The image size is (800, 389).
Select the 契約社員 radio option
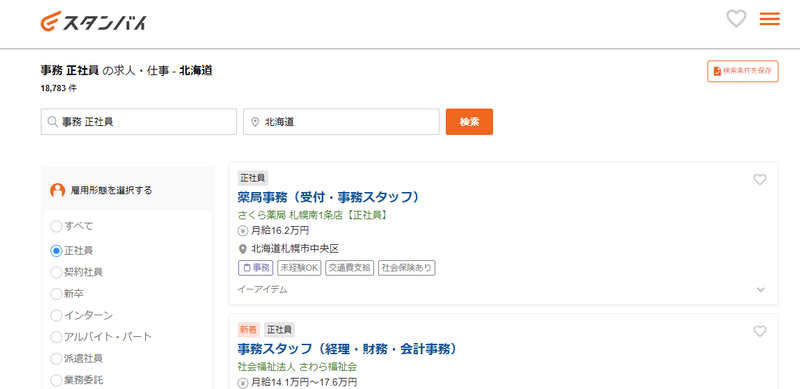[56, 272]
